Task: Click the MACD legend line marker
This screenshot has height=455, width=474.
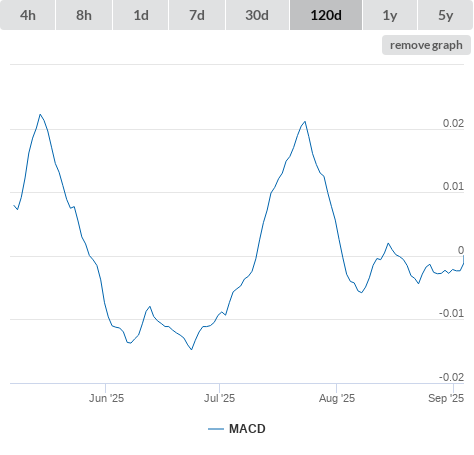Action: 216,429
